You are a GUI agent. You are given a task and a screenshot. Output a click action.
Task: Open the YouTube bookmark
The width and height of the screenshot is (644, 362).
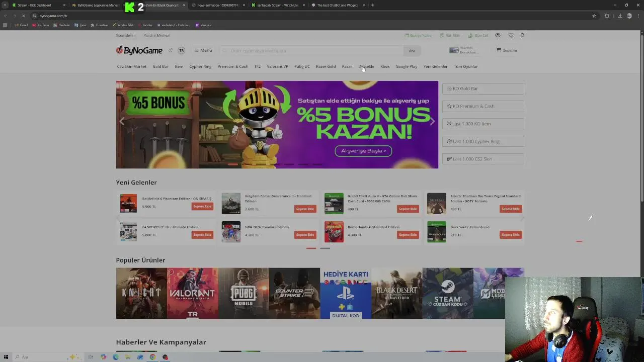pos(41,25)
